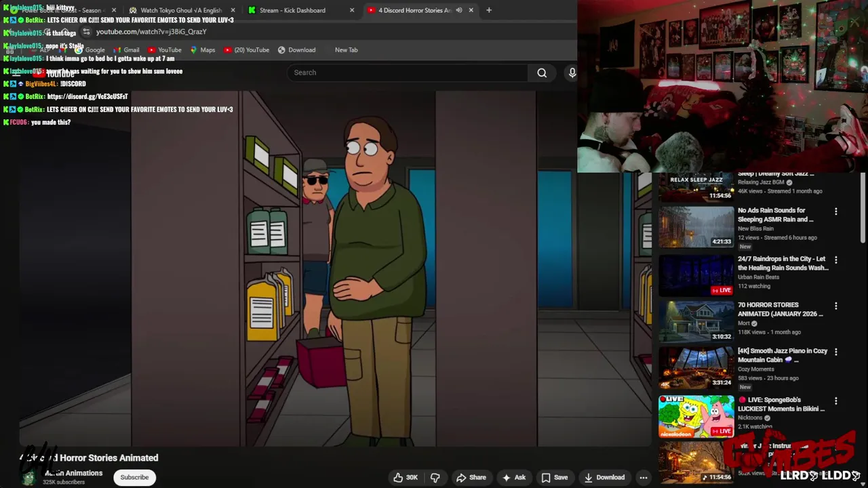Like the video with 30K likes
The image size is (868, 488).
pyautogui.click(x=406, y=477)
